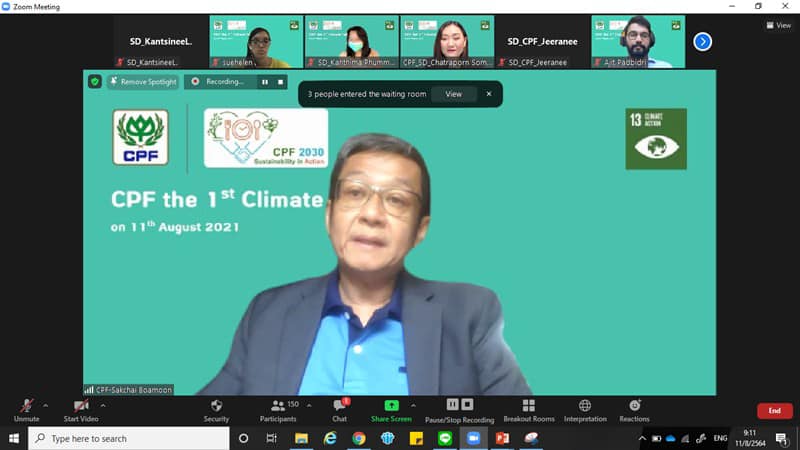Open the Interpretation globe icon
Screen dimensions: 800x450
pyautogui.click(x=585, y=406)
